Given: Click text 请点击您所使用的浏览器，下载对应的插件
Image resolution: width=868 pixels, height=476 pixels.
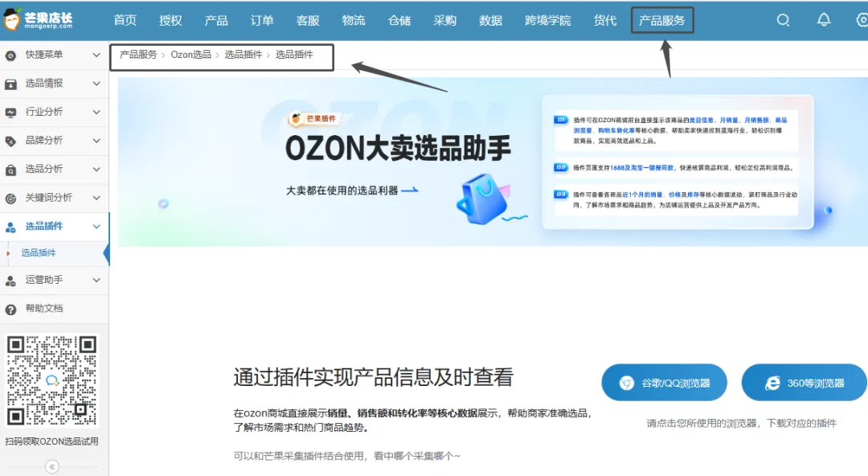Looking at the screenshot, I should (741, 424).
